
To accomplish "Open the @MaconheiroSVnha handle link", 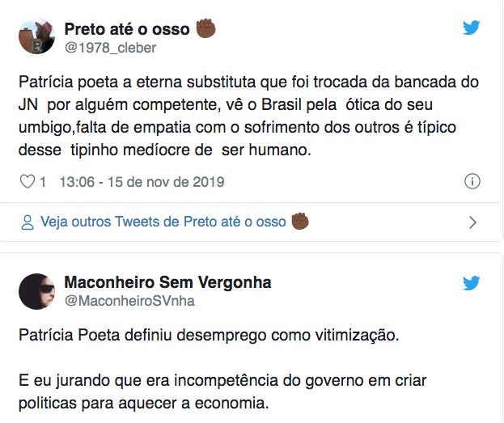I will pos(129,301).
